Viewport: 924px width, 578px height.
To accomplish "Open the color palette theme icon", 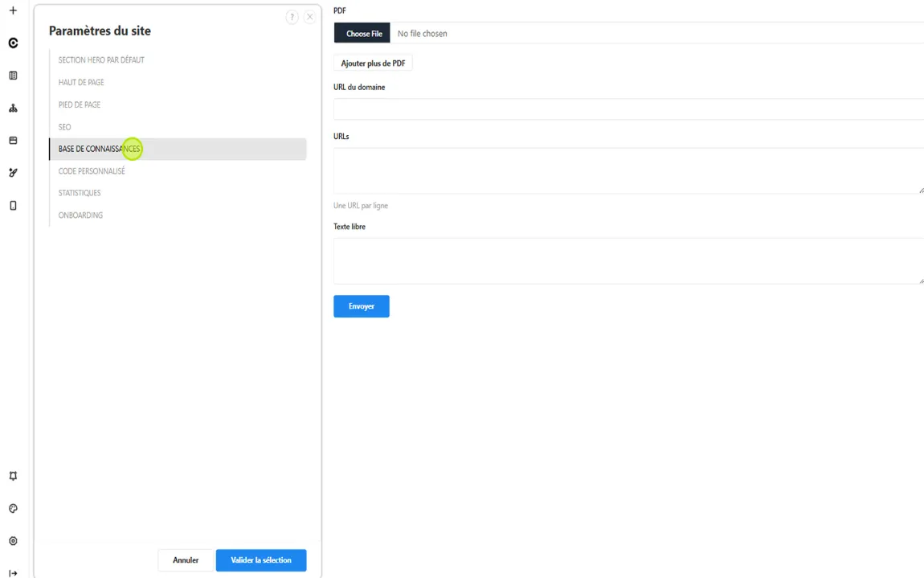I will coord(13,508).
